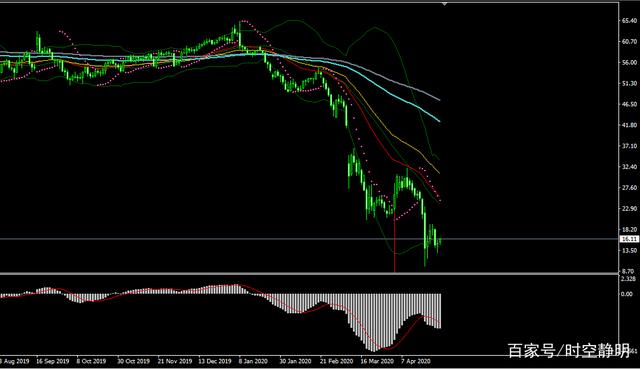Select the 13 Dec 2019 date label

[x=215, y=361]
